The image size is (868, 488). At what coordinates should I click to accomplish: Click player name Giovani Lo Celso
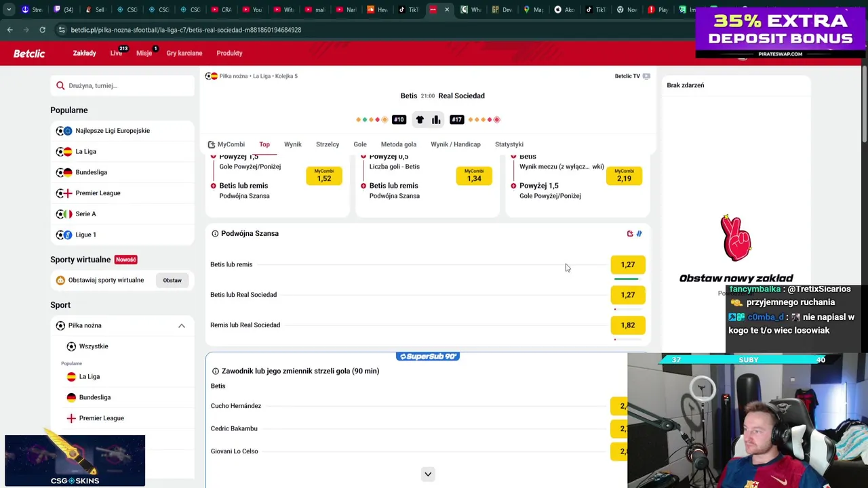tap(235, 451)
